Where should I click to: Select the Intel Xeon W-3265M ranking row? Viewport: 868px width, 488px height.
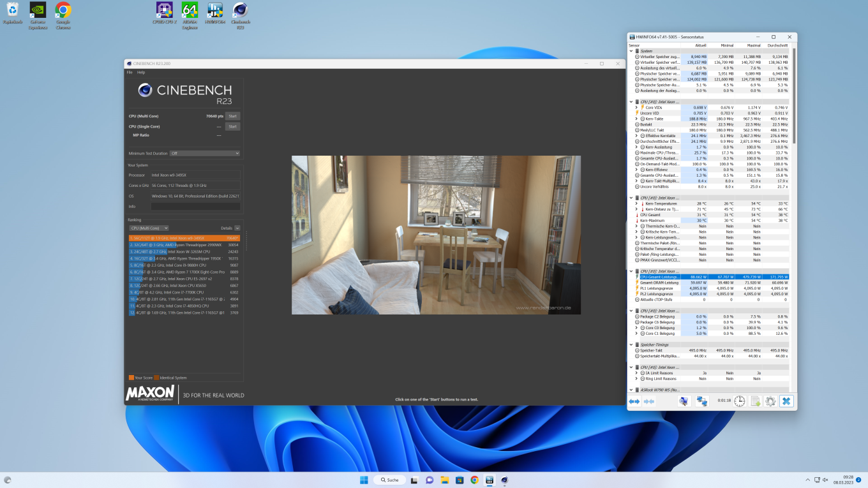184,251
